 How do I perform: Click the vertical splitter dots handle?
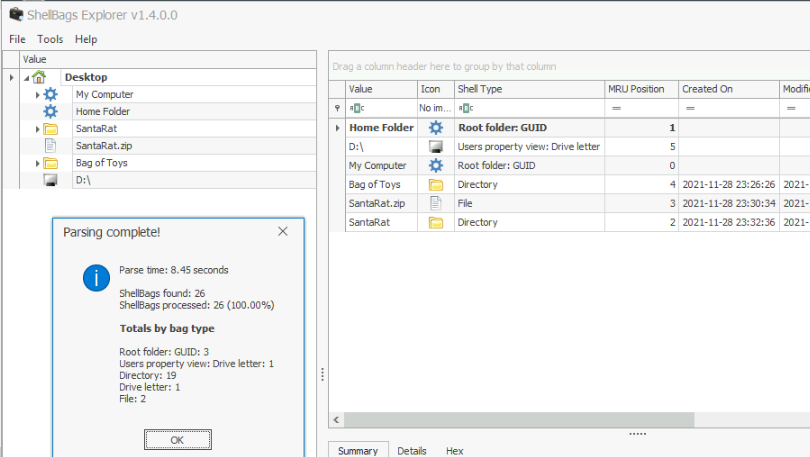322,374
